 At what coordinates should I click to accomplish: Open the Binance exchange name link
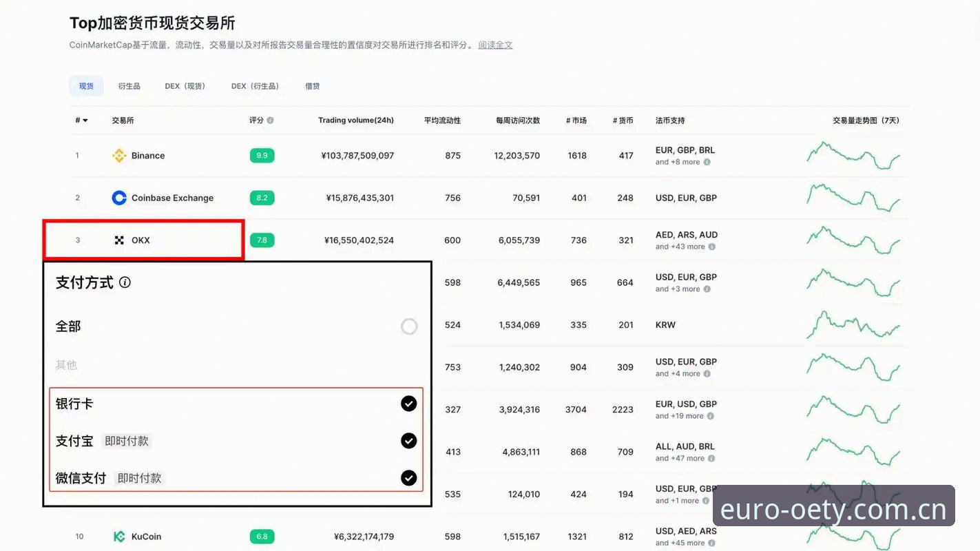[148, 156]
